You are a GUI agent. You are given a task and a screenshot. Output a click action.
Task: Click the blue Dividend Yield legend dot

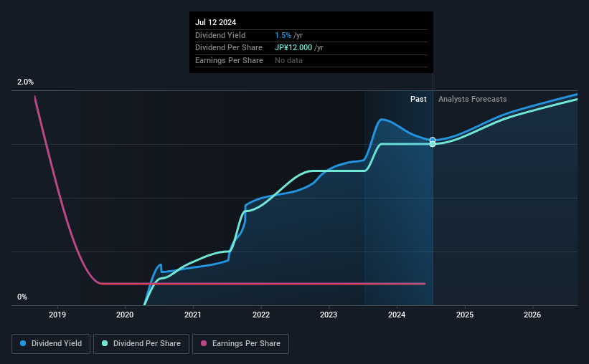pos(23,343)
